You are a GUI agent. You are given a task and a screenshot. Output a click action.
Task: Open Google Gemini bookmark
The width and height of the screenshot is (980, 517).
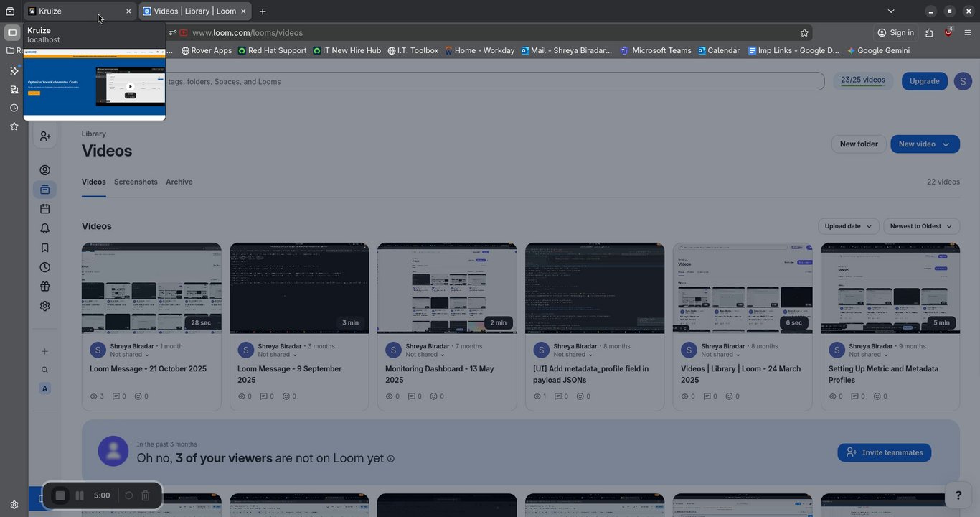(878, 50)
